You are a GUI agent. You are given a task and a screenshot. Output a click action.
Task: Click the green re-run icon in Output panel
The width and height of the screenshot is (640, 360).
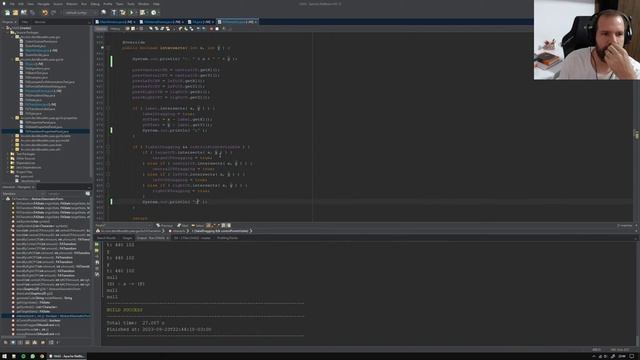[97, 244]
